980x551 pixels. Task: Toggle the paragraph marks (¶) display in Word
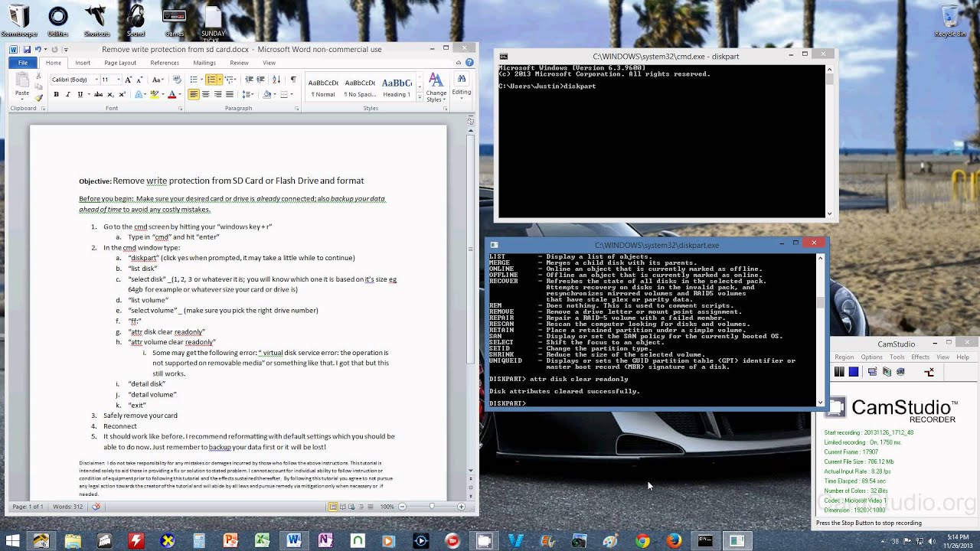pos(293,80)
